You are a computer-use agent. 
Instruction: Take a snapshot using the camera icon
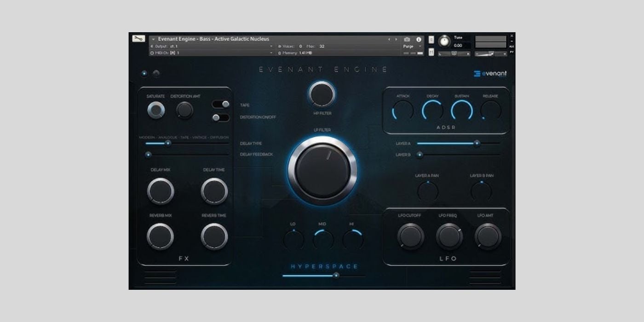click(x=408, y=40)
